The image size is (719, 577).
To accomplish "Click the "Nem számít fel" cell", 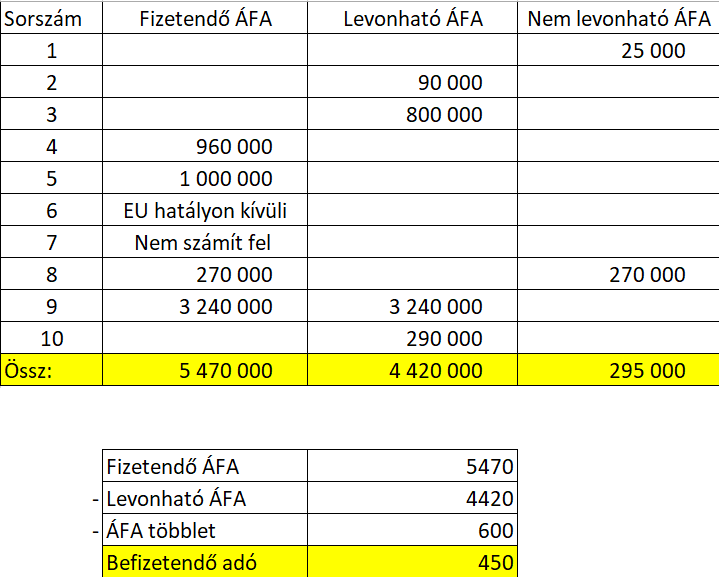I will (x=204, y=243).
